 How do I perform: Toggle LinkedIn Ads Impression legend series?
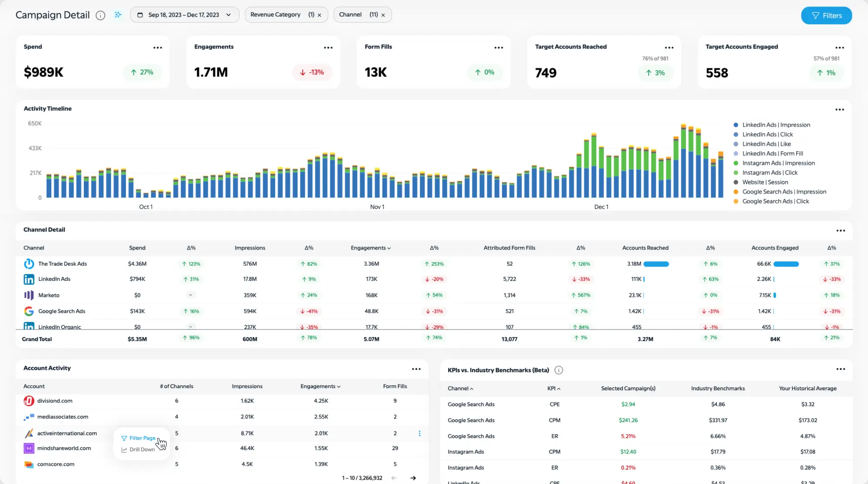tap(776, 125)
